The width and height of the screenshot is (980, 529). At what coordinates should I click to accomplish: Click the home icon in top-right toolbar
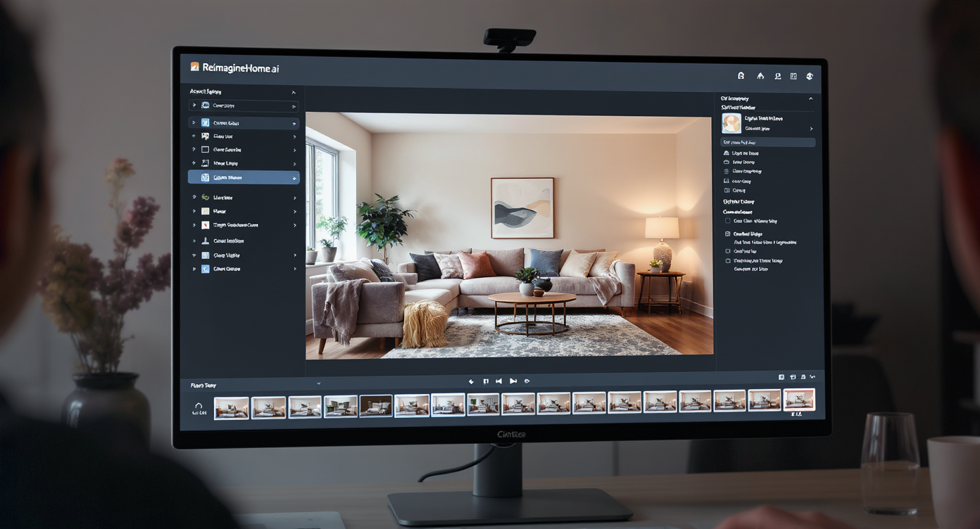tap(759, 75)
